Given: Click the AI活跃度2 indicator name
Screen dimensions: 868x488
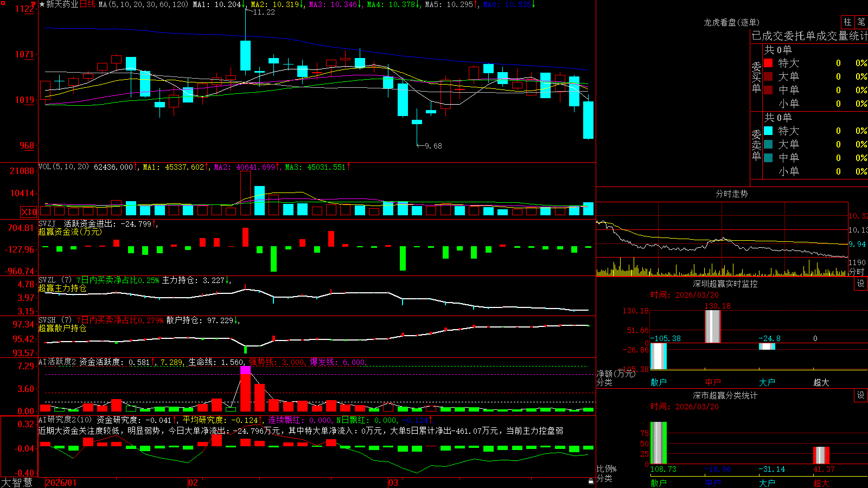Looking at the screenshot, I should click(x=58, y=362).
